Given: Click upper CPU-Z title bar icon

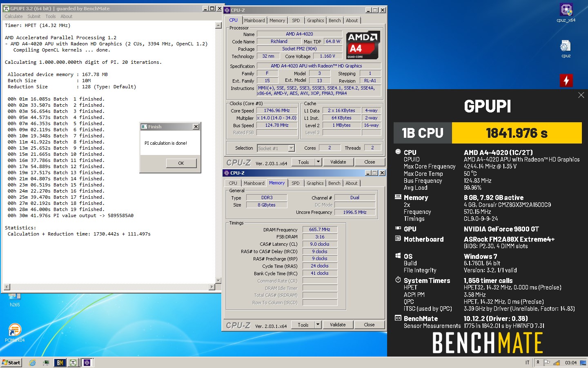Looking at the screenshot, I should [227, 10].
